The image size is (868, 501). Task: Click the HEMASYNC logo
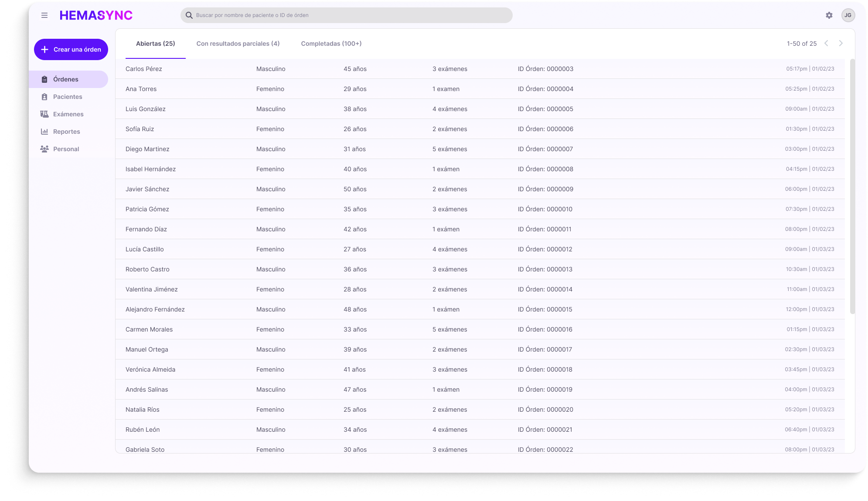tap(96, 15)
